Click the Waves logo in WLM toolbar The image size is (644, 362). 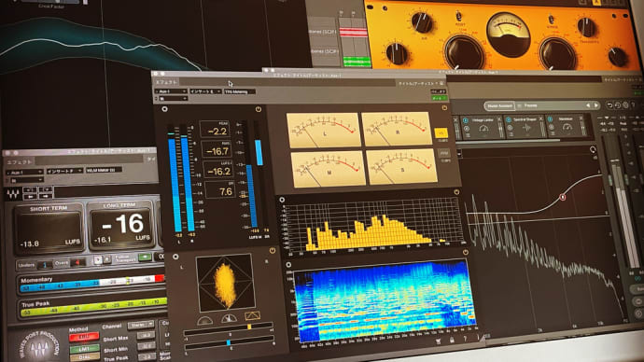[12, 194]
